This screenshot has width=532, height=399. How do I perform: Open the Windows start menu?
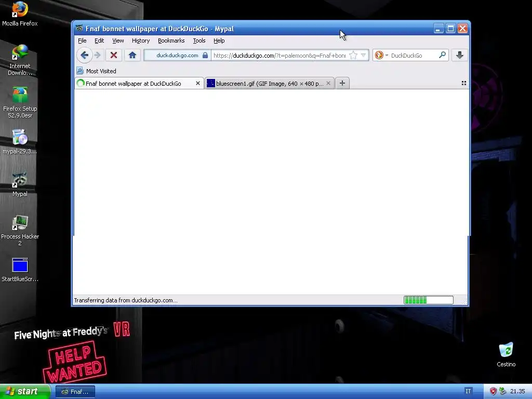coord(25,391)
